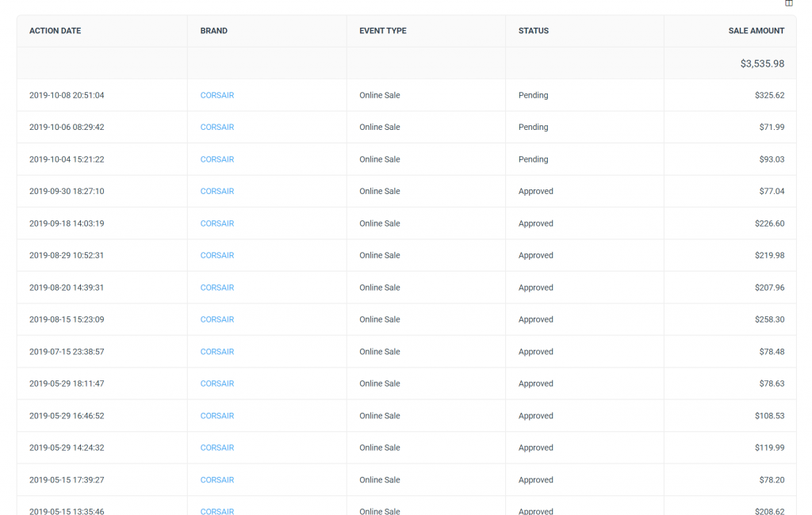Image resolution: width=812 pixels, height=515 pixels.
Task: Click the sale amount $71.99
Action: pos(772,128)
